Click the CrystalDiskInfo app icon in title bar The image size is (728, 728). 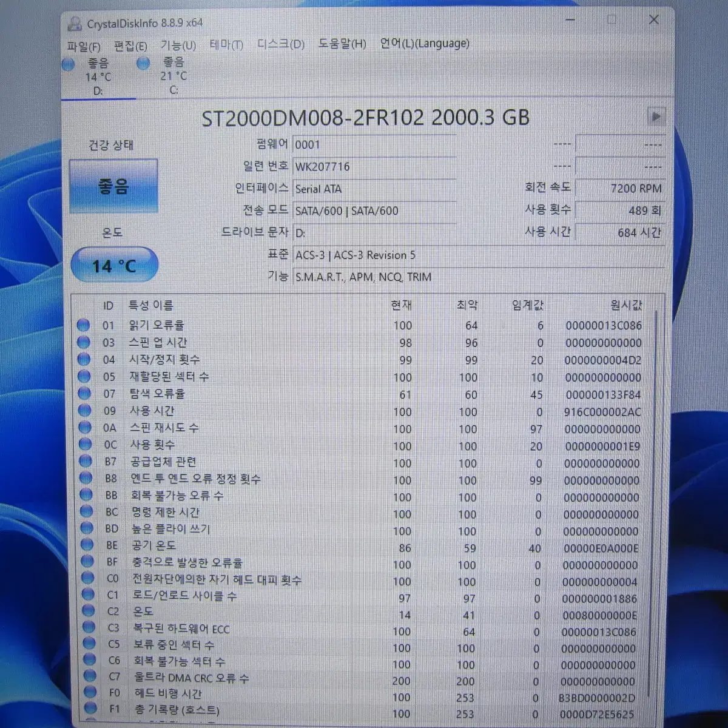point(75,24)
